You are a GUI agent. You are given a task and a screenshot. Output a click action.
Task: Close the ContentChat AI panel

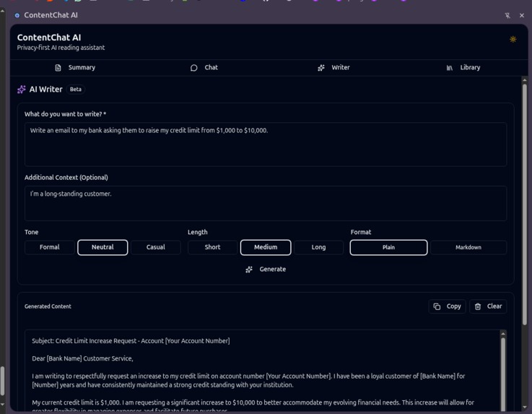522,15
